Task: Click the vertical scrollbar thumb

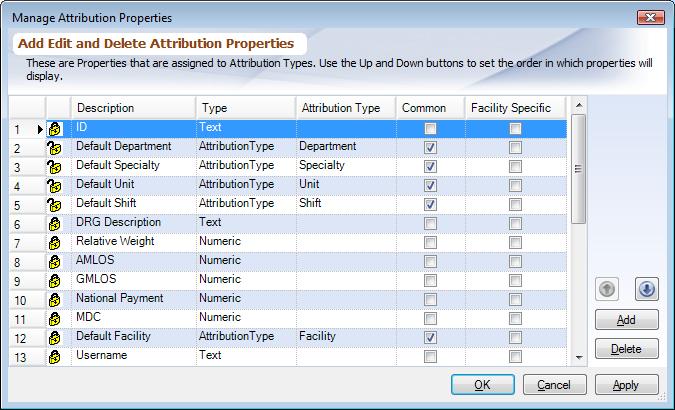Action: pos(579,169)
